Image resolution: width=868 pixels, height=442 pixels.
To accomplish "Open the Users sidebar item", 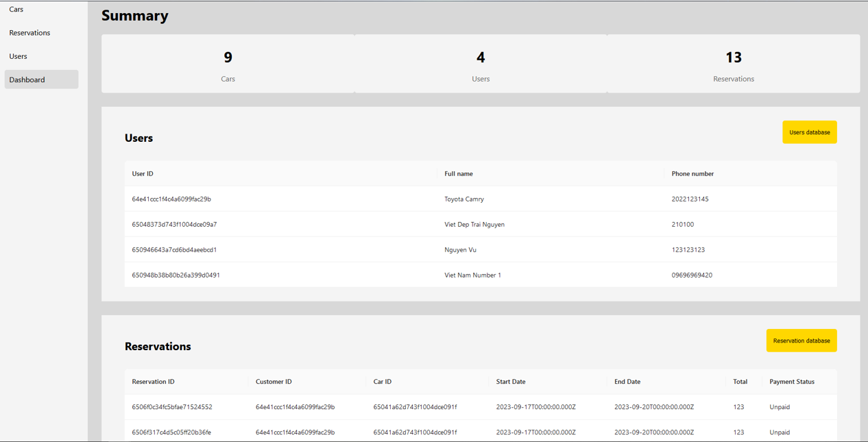I will click(x=41, y=56).
